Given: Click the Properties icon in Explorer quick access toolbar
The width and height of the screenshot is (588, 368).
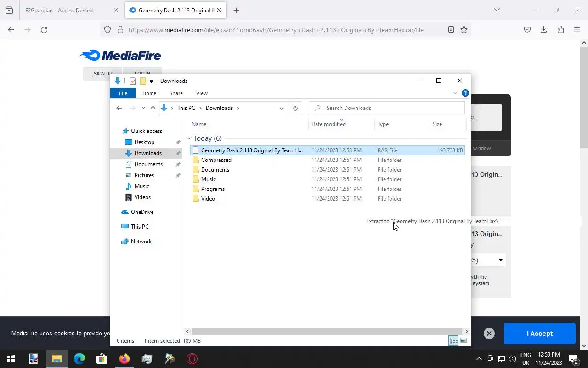Looking at the screenshot, I should (x=133, y=81).
